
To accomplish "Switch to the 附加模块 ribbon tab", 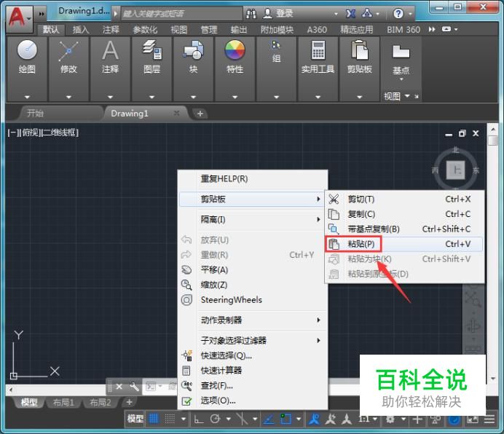I will [277, 30].
